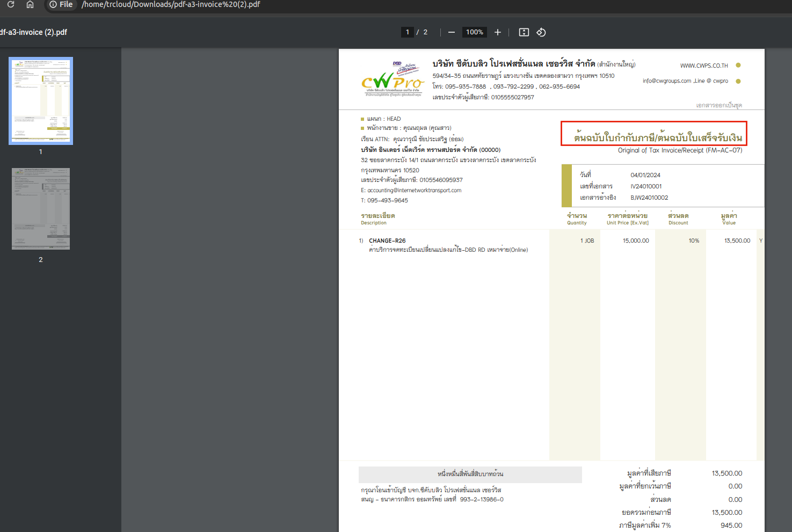
Task: Click the address bar file path
Action: coord(171,4)
